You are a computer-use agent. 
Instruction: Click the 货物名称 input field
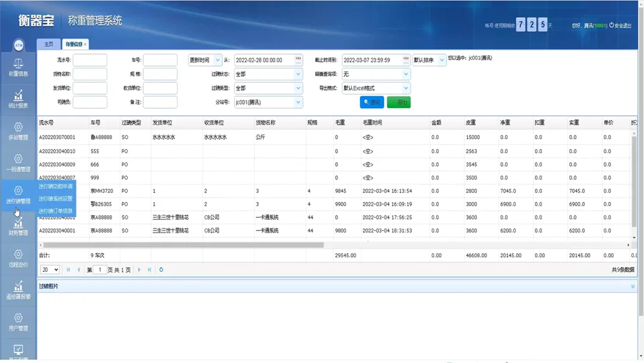(90, 73)
